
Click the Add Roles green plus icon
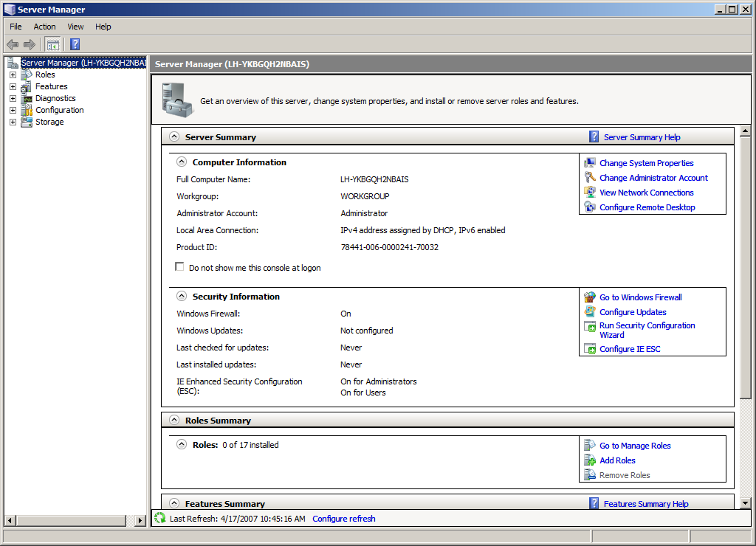click(x=590, y=460)
